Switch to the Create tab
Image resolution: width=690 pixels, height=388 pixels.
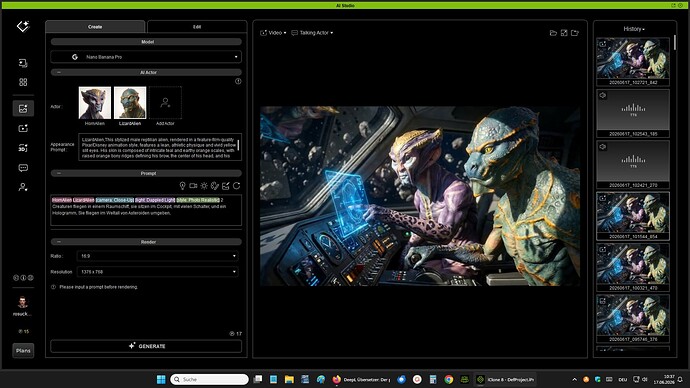[95, 27]
